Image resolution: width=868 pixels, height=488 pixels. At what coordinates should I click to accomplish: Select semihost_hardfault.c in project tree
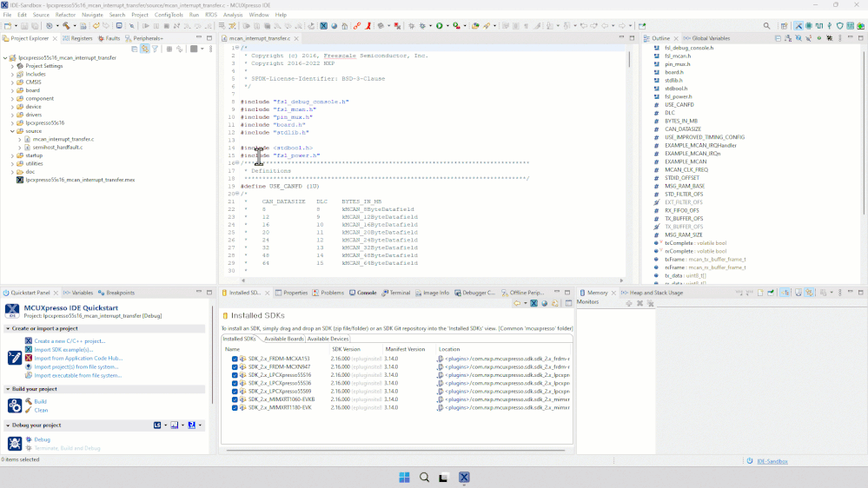pyautogui.click(x=57, y=147)
